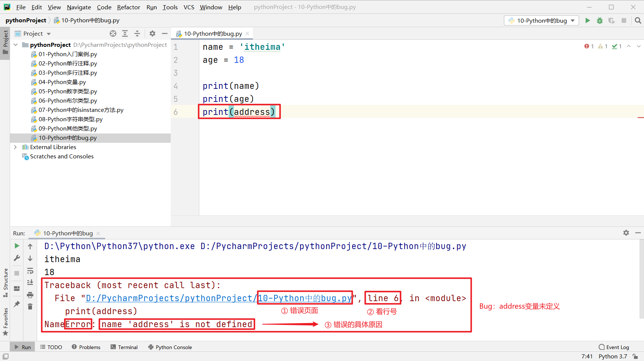Start debugging with the Debug bug icon
The image size is (644, 361).
tap(599, 21)
